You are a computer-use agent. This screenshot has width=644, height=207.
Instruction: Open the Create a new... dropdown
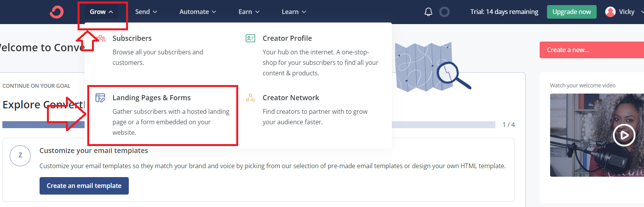[592, 50]
